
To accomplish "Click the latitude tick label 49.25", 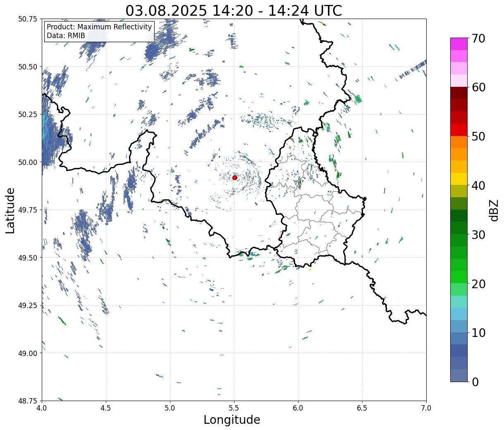I will point(28,305).
